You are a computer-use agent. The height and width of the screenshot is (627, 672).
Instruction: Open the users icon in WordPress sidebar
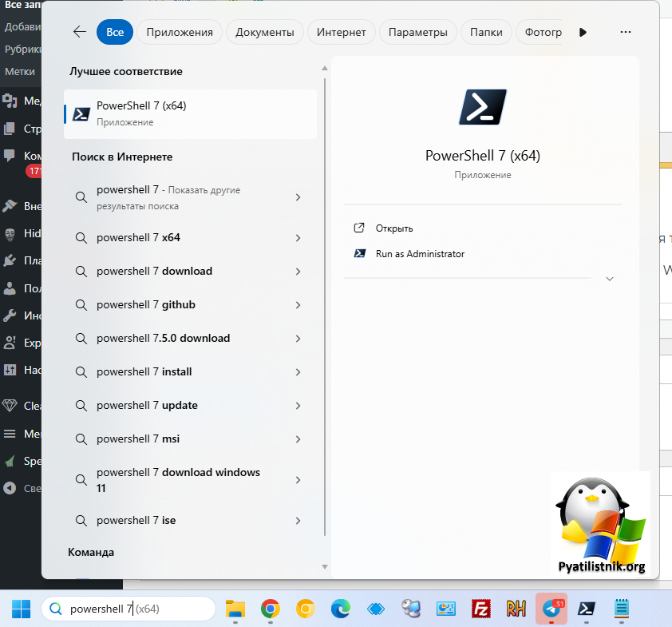tap(10, 288)
